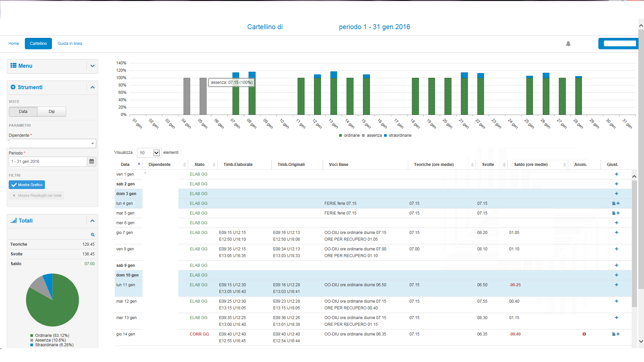The image size is (644, 362).
Task: Toggle the Mostra Grafico filter
Action: [x=27, y=185]
